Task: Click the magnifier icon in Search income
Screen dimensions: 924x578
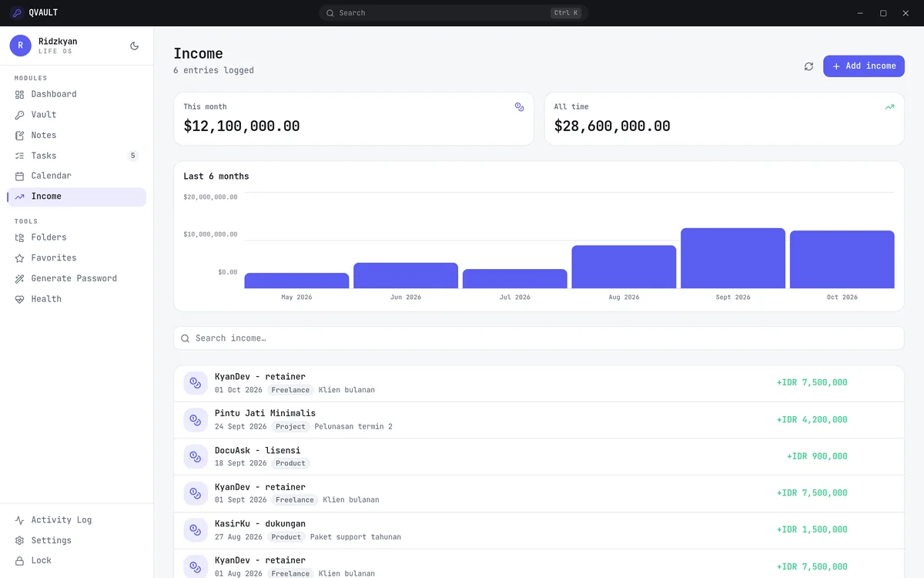Action: pos(185,338)
